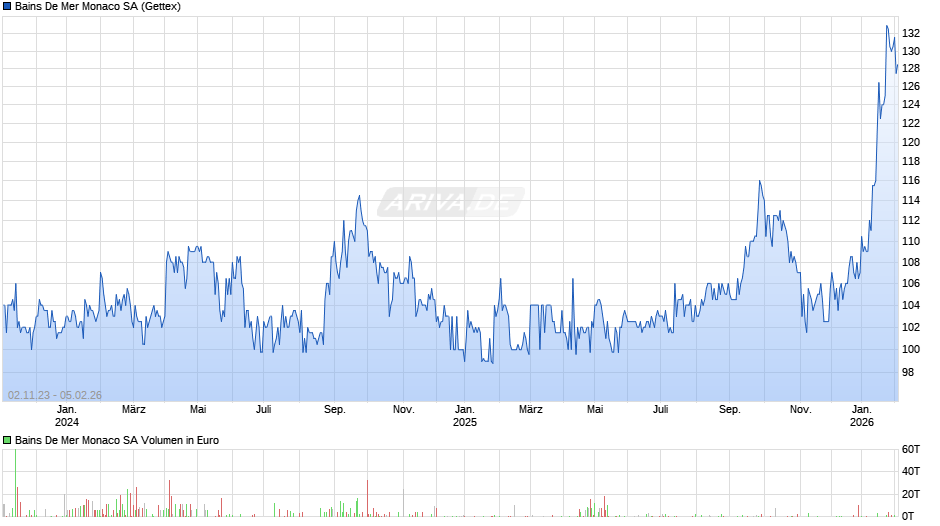Click the Jan. 2024 time axis label
The width and height of the screenshot is (940, 526).
(67, 416)
